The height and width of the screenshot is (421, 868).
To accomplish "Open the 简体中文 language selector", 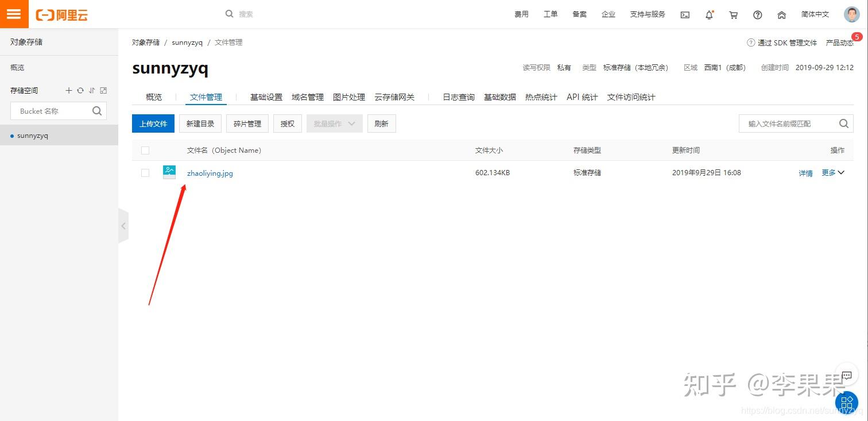I will tap(815, 14).
